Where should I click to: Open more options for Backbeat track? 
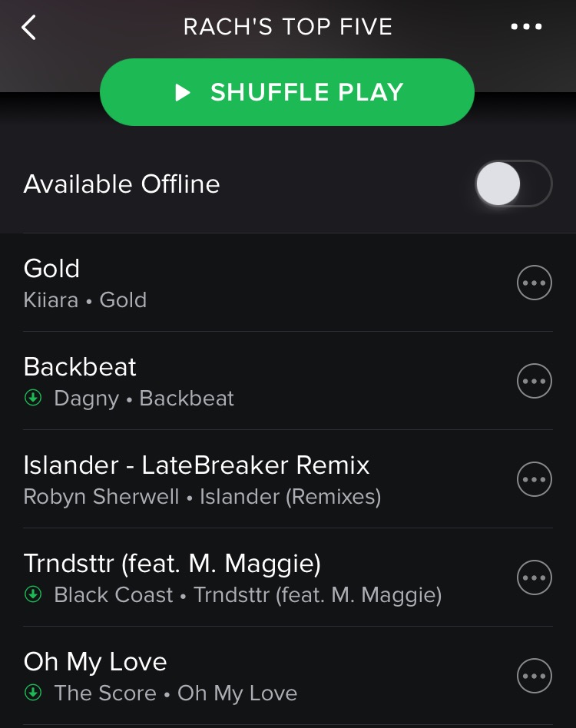pos(535,381)
